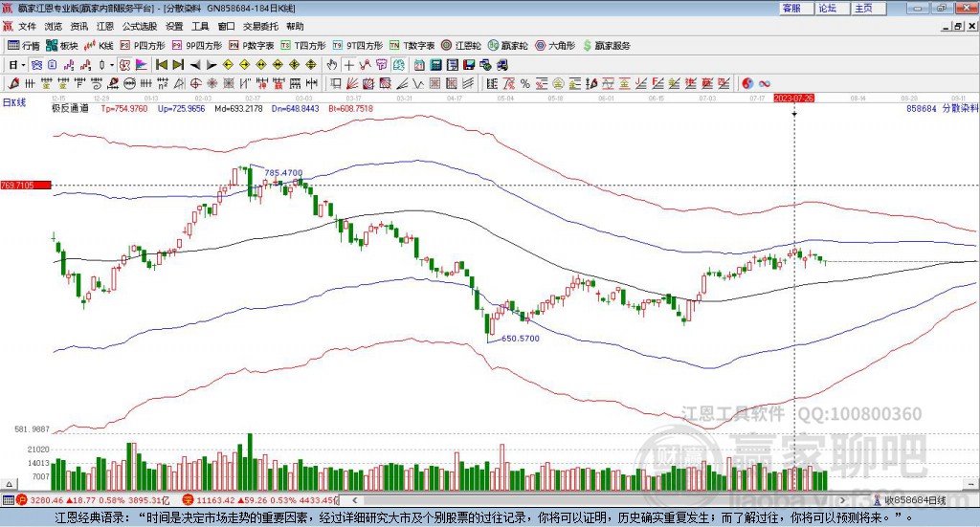Image resolution: width=980 pixels, height=527 pixels.
Task: Open the 交易委托 menu
Action: click(260, 26)
